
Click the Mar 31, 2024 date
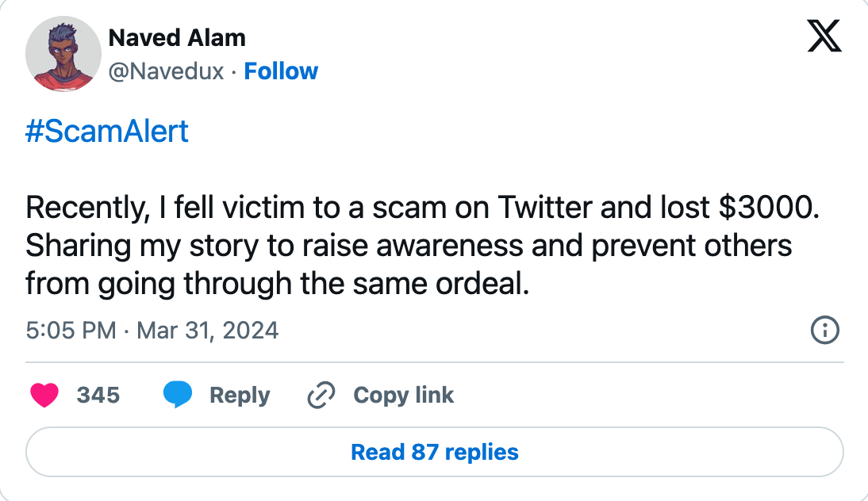208,330
